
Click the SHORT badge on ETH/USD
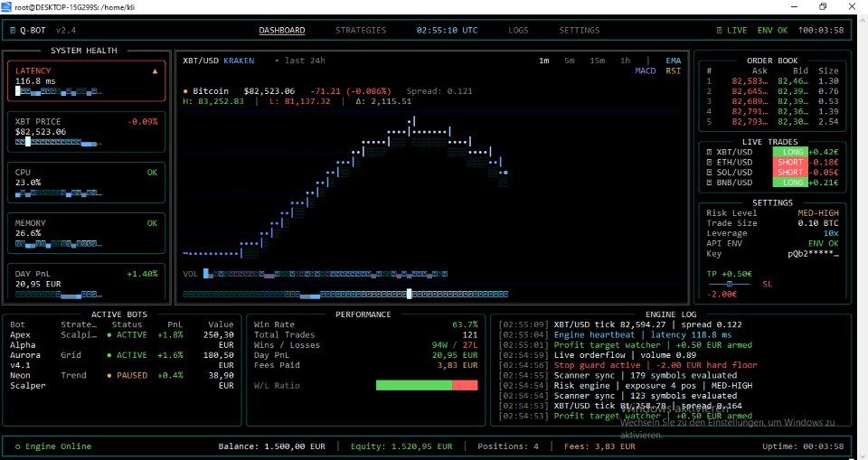[790, 162]
